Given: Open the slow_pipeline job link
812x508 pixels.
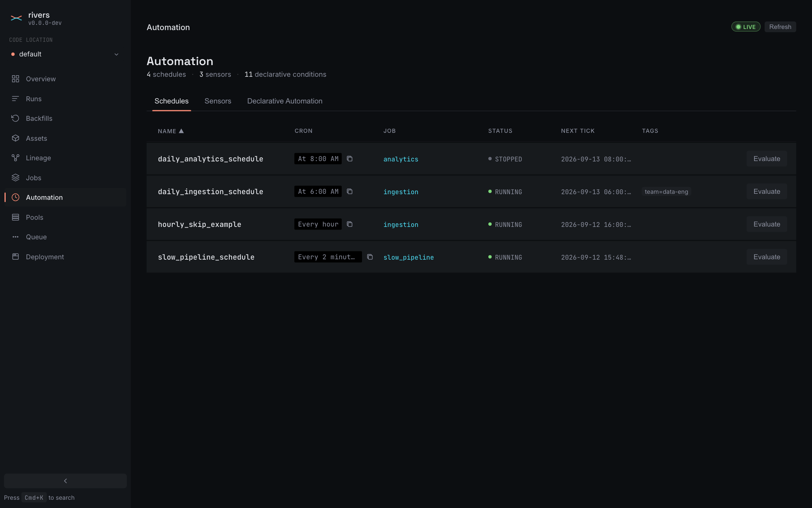Looking at the screenshot, I should [x=409, y=257].
